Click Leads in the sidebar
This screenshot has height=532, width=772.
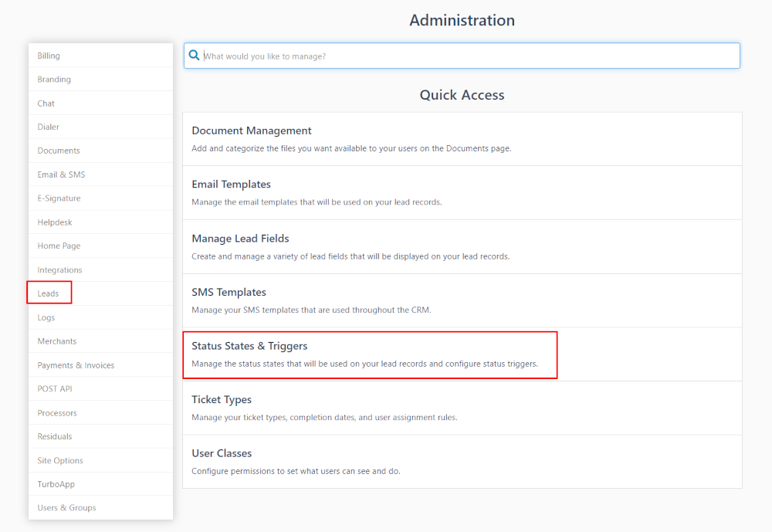(101, 293)
